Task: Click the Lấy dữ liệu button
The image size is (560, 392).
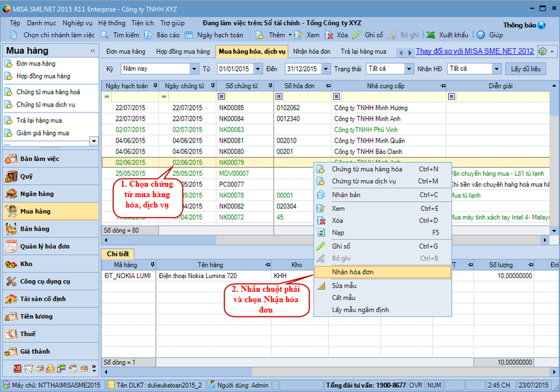Action: (526, 69)
